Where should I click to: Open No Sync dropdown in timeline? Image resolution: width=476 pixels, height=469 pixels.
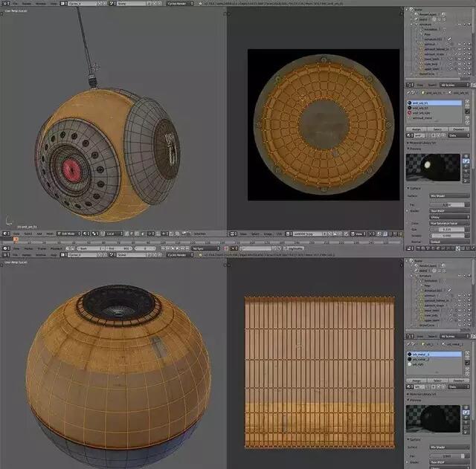point(205,248)
